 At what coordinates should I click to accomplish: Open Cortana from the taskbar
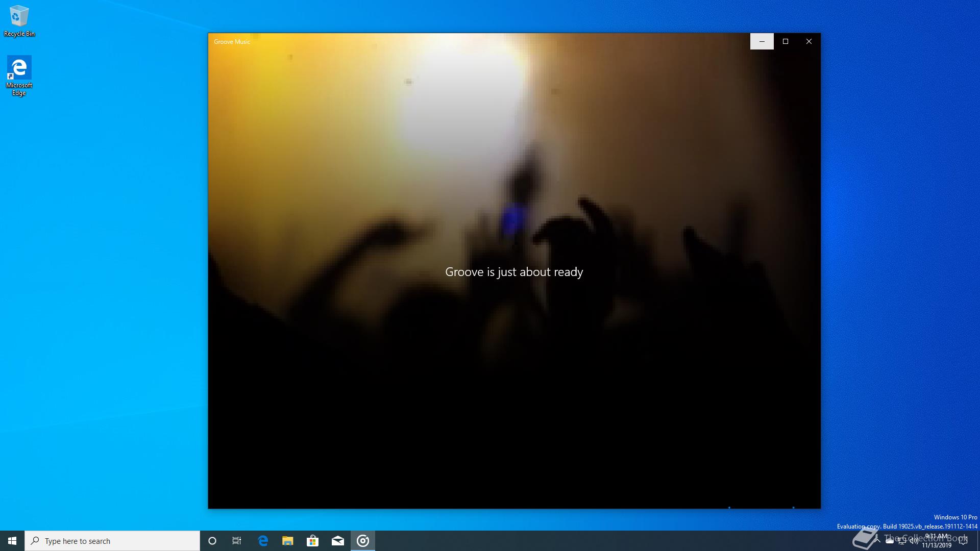tap(212, 541)
